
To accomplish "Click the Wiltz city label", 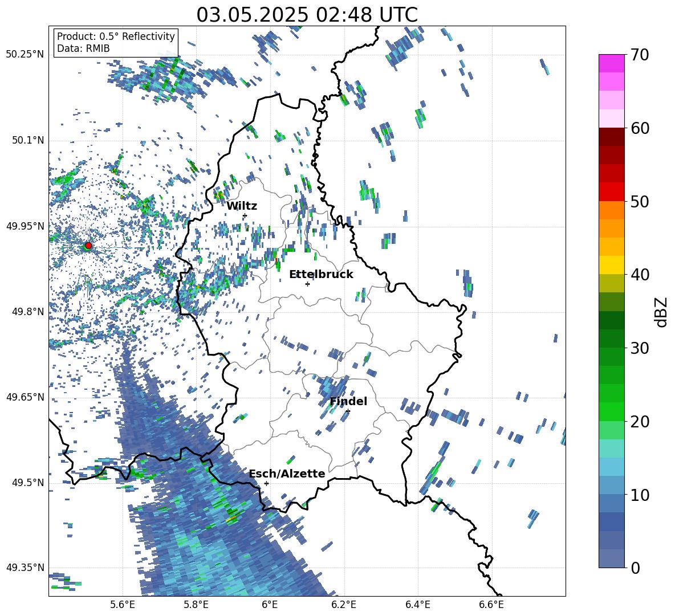I will (x=242, y=206).
